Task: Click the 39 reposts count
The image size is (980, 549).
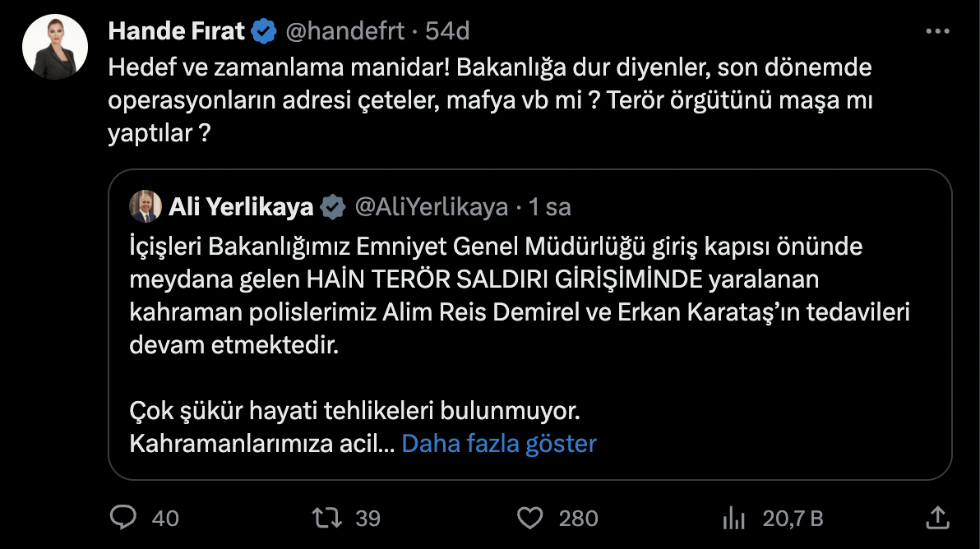Action: point(367,519)
